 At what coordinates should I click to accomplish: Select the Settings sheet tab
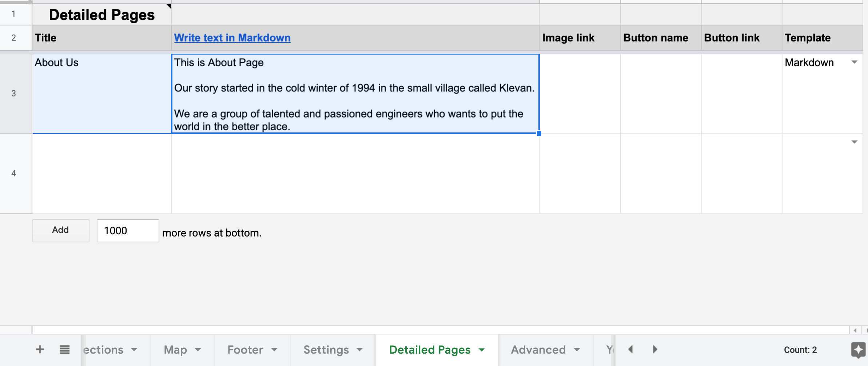click(x=326, y=350)
